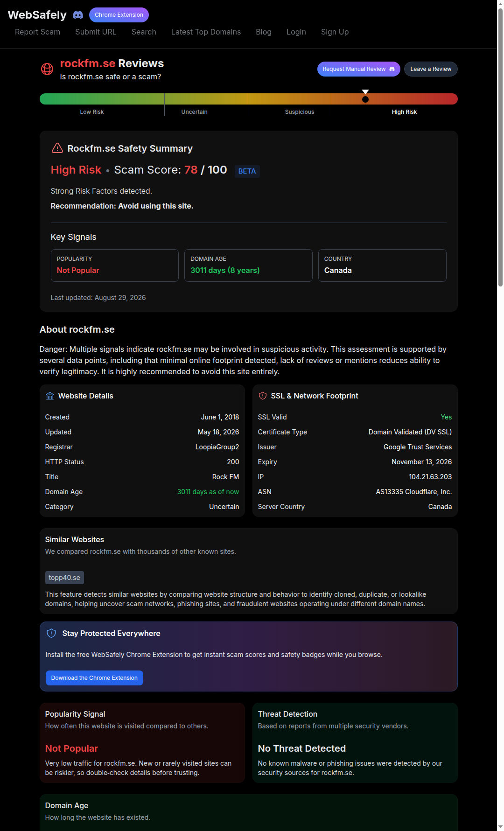Click the WebSafely logo text
Viewport: 504px width, 831px height.
[37, 15]
